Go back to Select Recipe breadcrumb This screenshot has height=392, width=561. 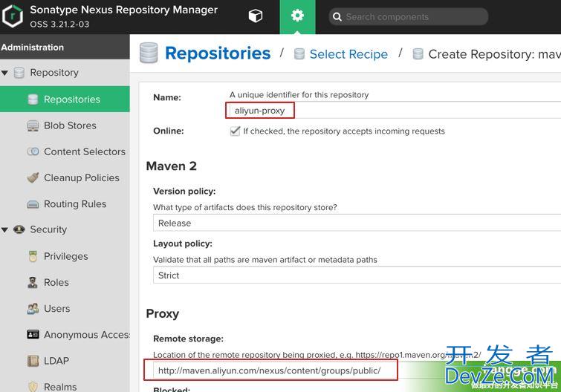click(x=348, y=54)
